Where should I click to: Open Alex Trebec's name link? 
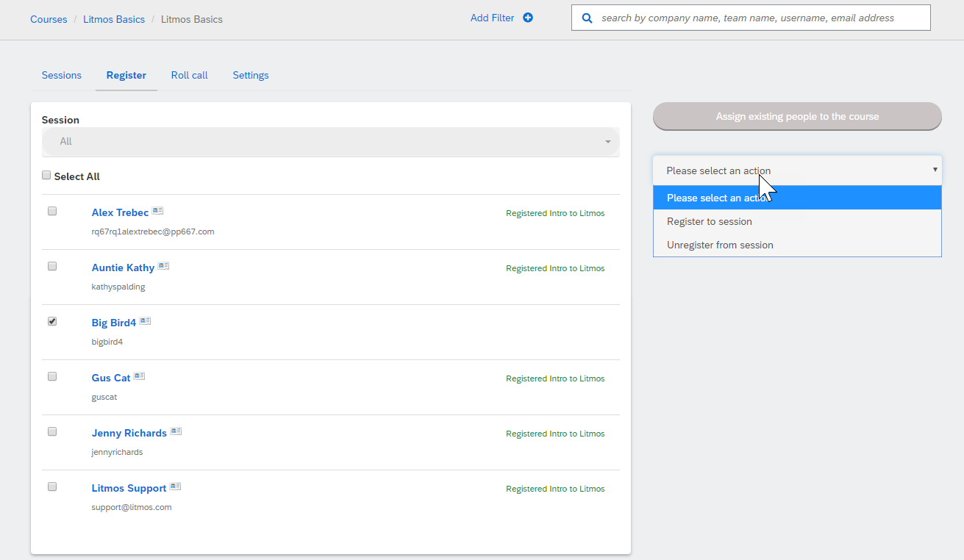120,212
